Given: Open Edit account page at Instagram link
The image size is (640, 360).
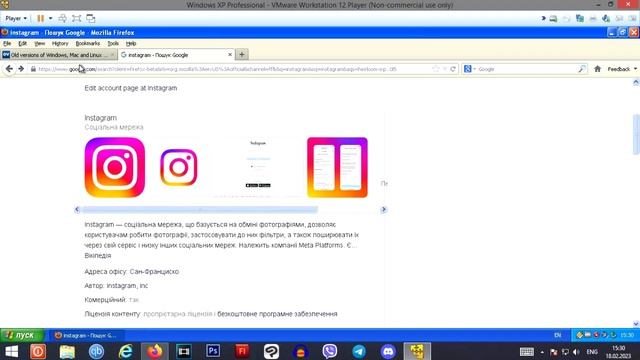Looking at the screenshot, I should pos(131,88).
